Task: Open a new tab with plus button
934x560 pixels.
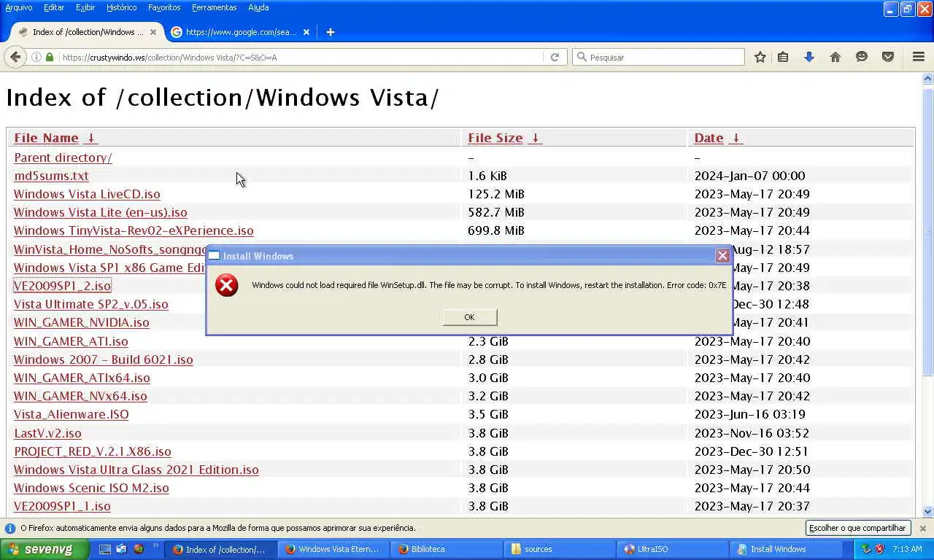Action: (330, 32)
